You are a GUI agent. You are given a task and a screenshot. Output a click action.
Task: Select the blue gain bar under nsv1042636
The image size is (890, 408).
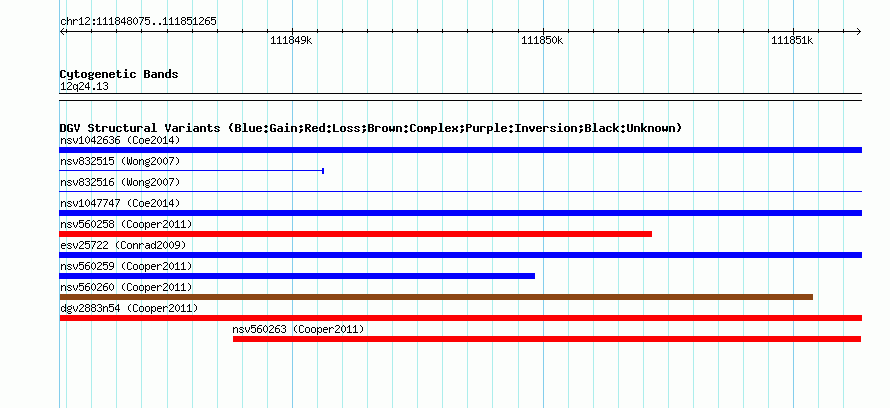(x=460, y=150)
